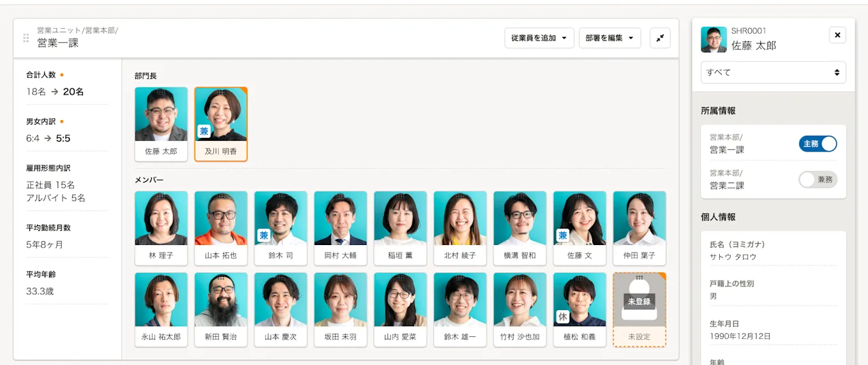This screenshot has width=868, height=365.
Task: Select member card 山内 愛菜
Action: click(x=401, y=309)
